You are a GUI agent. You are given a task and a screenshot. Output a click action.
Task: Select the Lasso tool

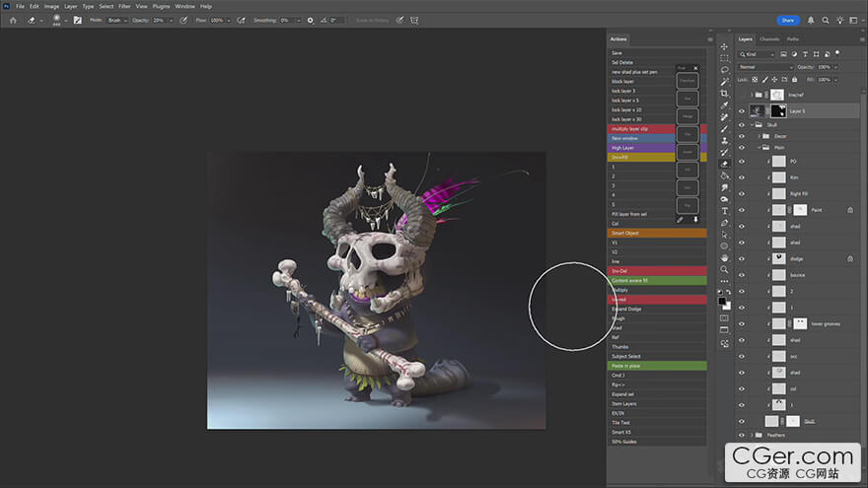click(x=724, y=70)
